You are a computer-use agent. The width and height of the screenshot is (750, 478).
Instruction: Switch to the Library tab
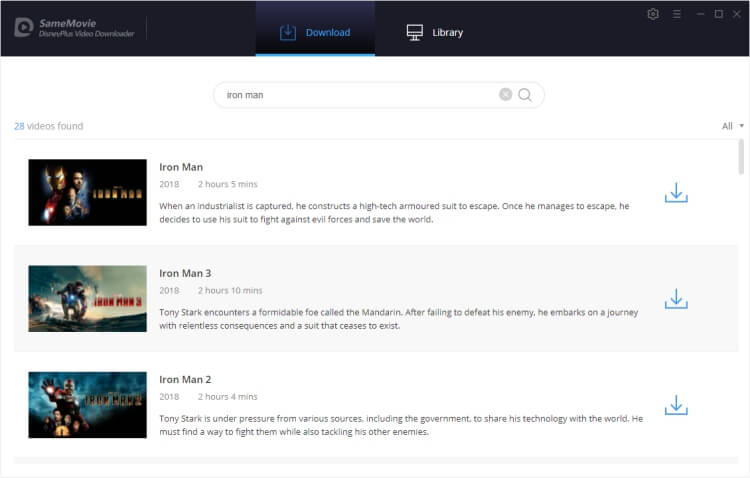point(434,33)
